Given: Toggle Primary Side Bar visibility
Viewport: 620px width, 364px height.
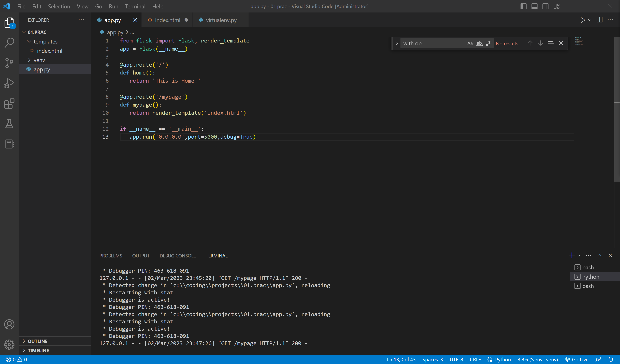Looking at the screenshot, I should [523, 6].
